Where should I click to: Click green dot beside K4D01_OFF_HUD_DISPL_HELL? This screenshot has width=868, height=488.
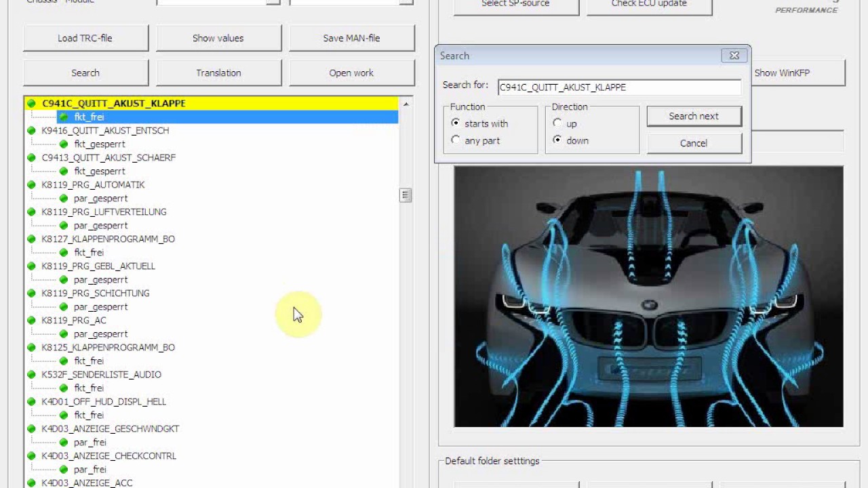pos(31,402)
